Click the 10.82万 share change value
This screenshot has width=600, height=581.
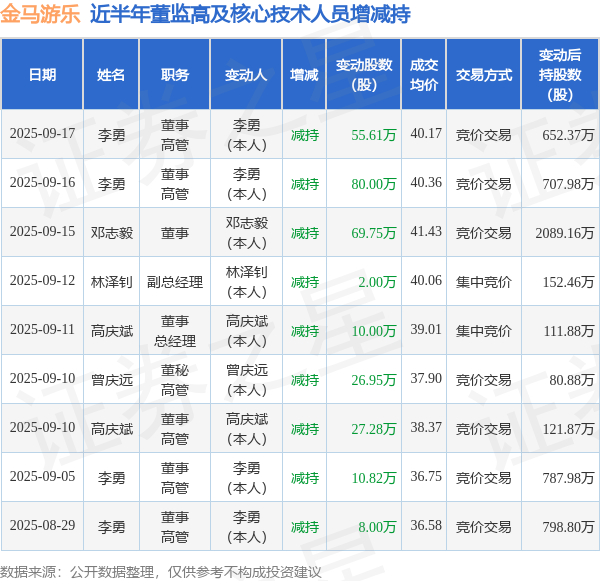click(x=374, y=478)
